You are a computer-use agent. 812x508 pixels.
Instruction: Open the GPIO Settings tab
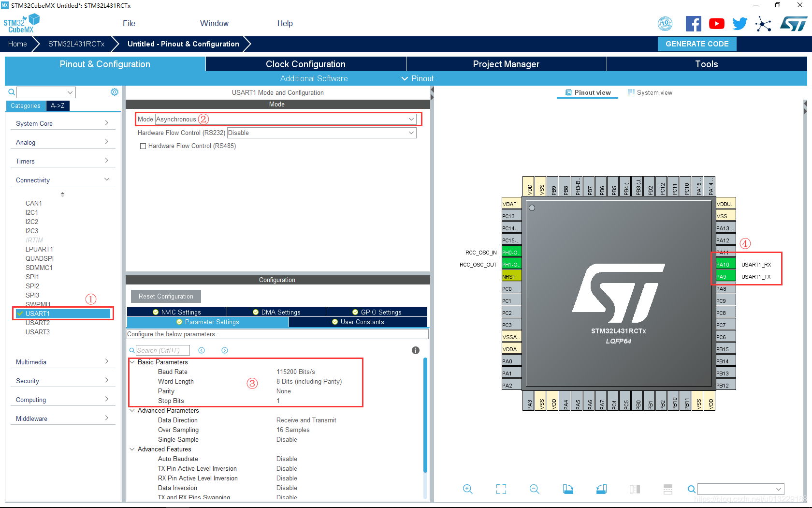click(377, 312)
